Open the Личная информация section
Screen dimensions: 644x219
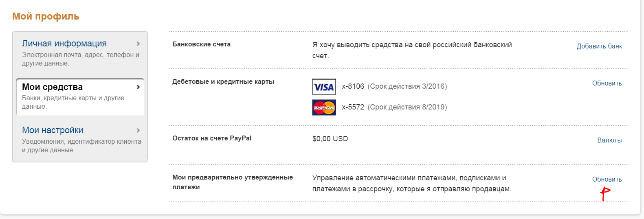click(x=64, y=44)
